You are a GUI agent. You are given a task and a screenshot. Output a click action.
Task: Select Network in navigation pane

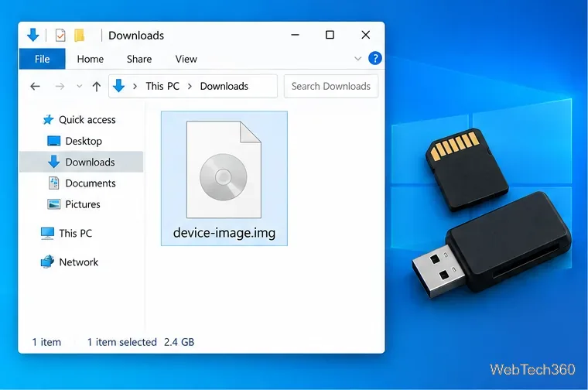tap(78, 262)
